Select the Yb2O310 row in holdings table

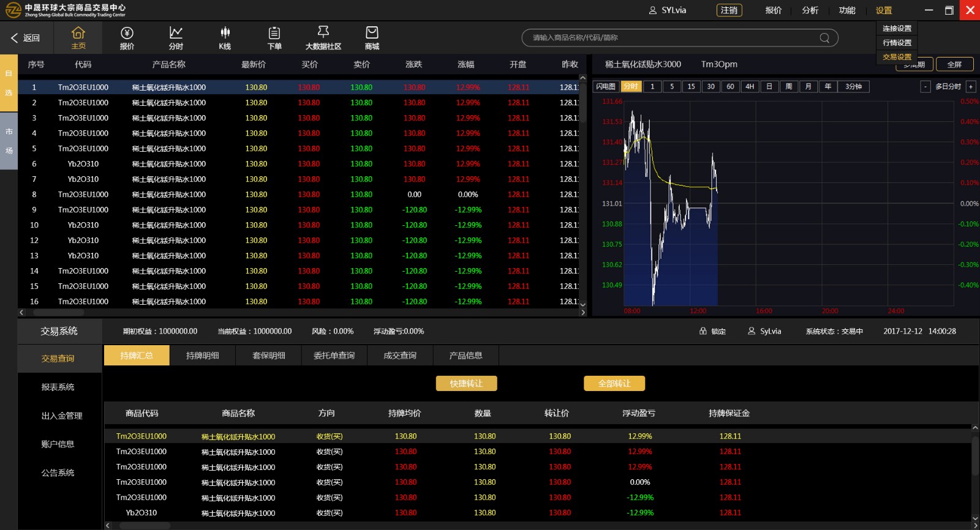538,513
